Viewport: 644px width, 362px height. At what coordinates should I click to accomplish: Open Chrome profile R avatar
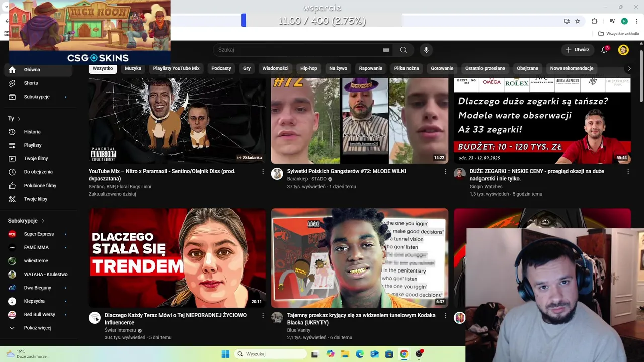pos(624,21)
